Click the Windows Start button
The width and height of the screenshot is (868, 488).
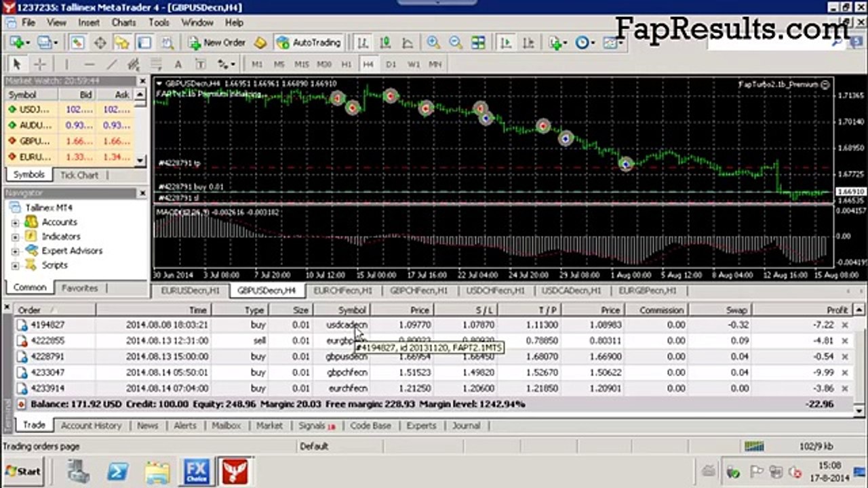pyautogui.click(x=22, y=471)
